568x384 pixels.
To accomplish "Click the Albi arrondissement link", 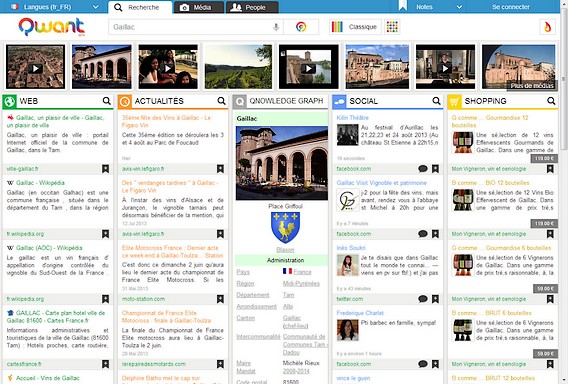I will pos(288,306).
